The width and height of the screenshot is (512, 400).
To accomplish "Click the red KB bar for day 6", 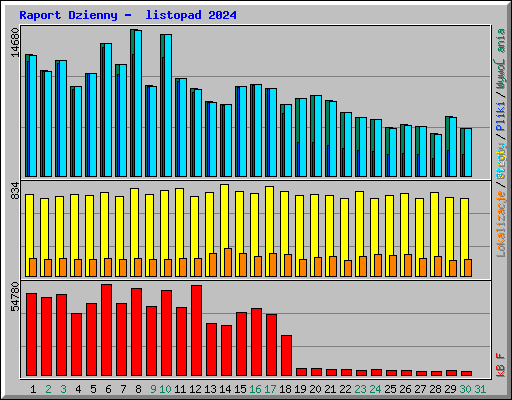I will pyautogui.click(x=106, y=330).
